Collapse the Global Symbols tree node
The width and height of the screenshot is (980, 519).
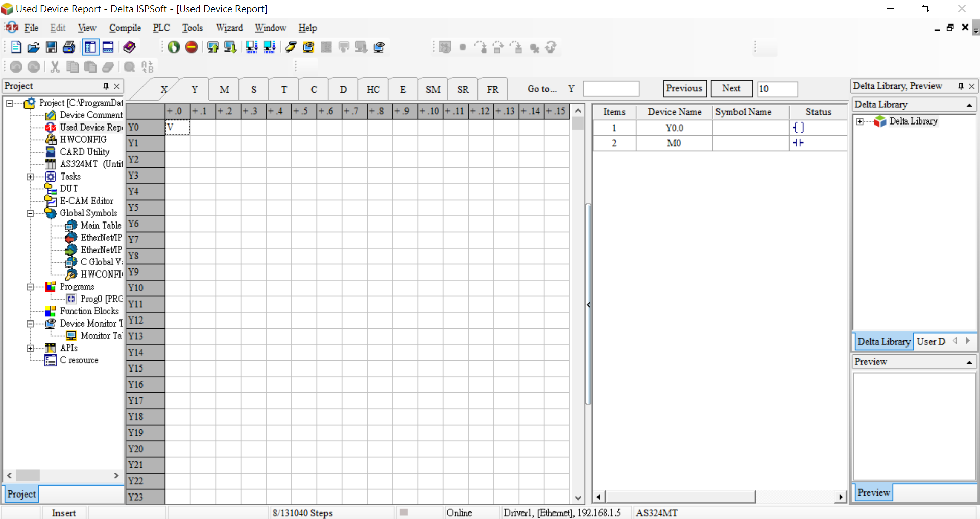click(x=31, y=213)
